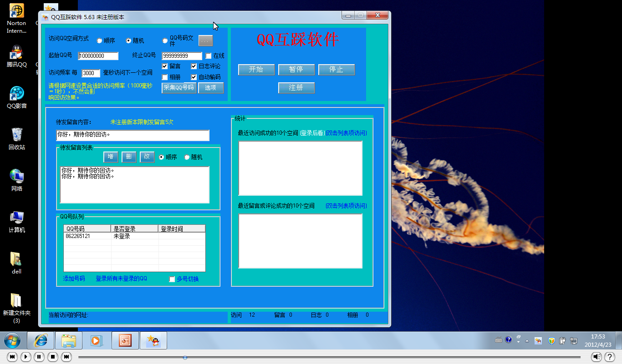Click the browse "..." file button
Image resolution: width=622 pixels, height=364 pixels.
click(205, 41)
